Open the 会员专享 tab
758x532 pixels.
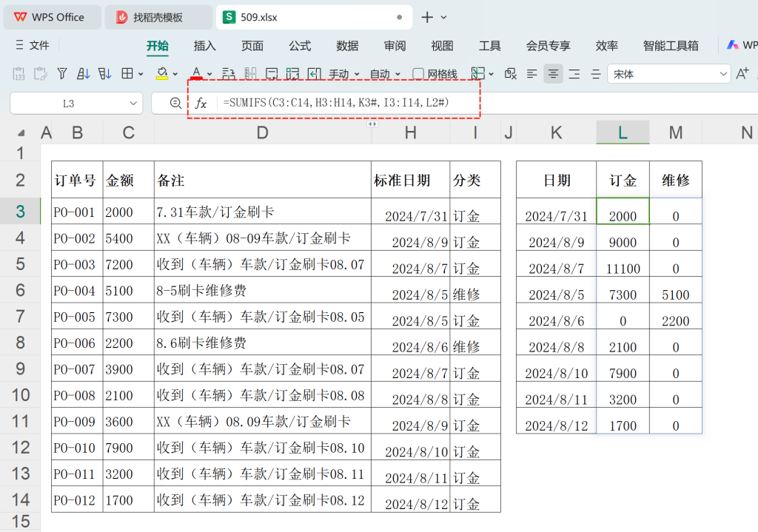pos(549,46)
